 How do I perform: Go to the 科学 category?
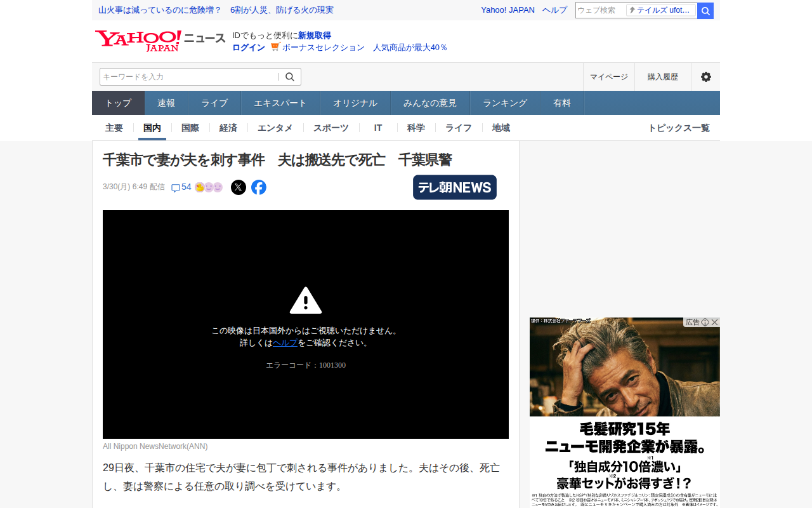416,128
